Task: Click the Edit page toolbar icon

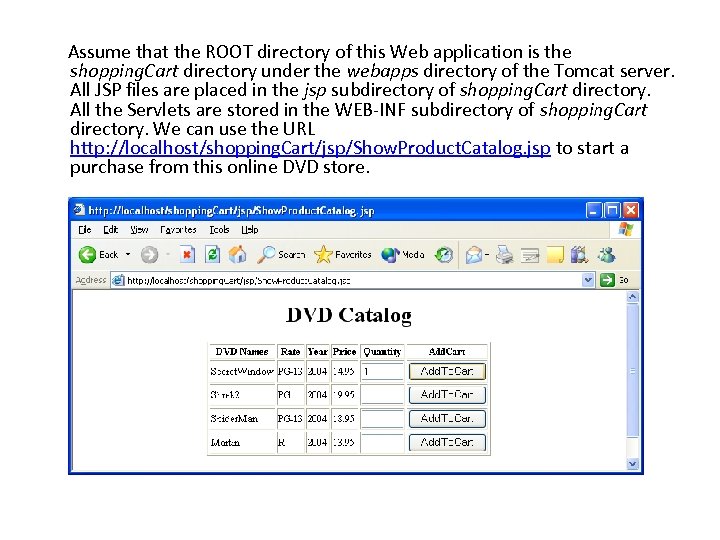Action: tap(530, 254)
